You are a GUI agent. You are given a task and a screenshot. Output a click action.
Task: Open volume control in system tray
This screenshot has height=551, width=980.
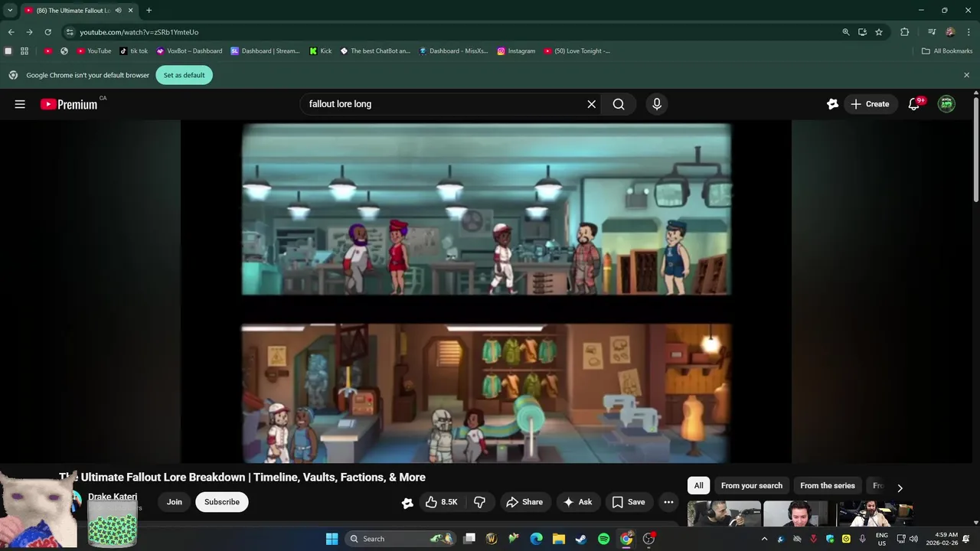tap(913, 539)
